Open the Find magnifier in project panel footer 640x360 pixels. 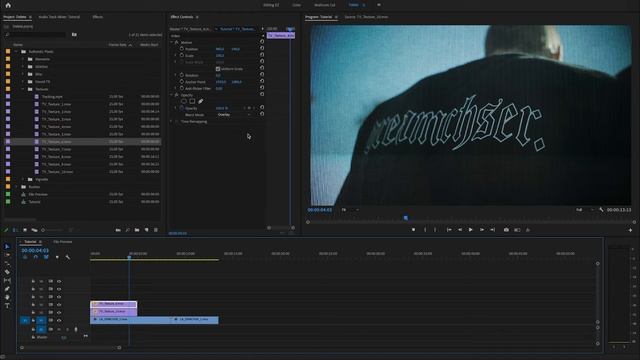tap(127, 230)
